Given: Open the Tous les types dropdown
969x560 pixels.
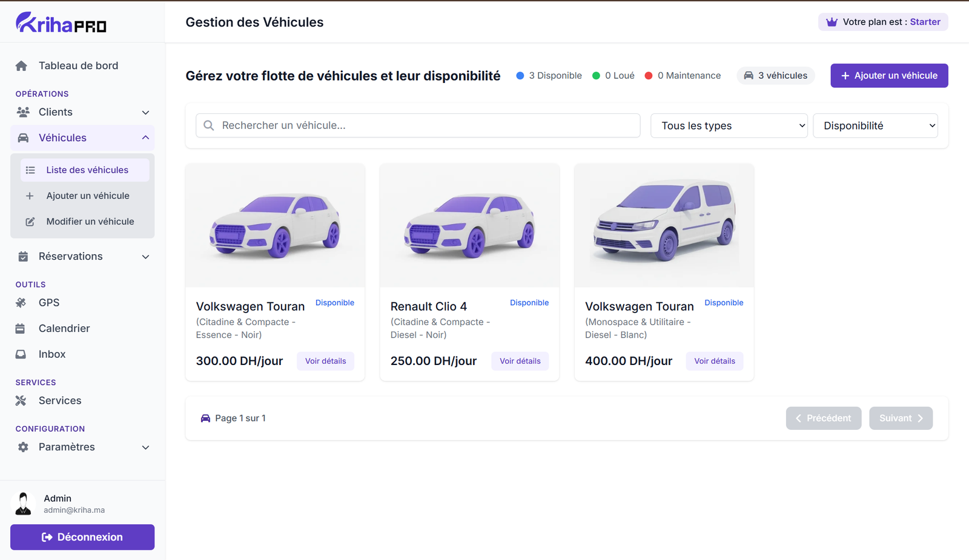Looking at the screenshot, I should 729,126.
